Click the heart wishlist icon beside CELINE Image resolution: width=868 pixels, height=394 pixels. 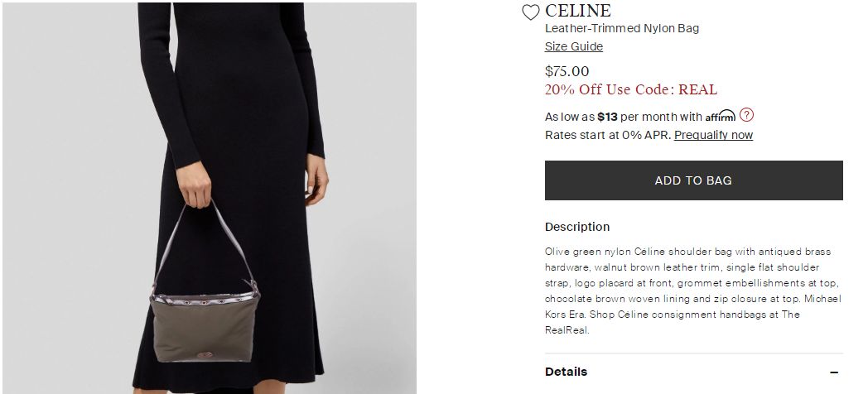pyautogui.click(x=530, y=12)
